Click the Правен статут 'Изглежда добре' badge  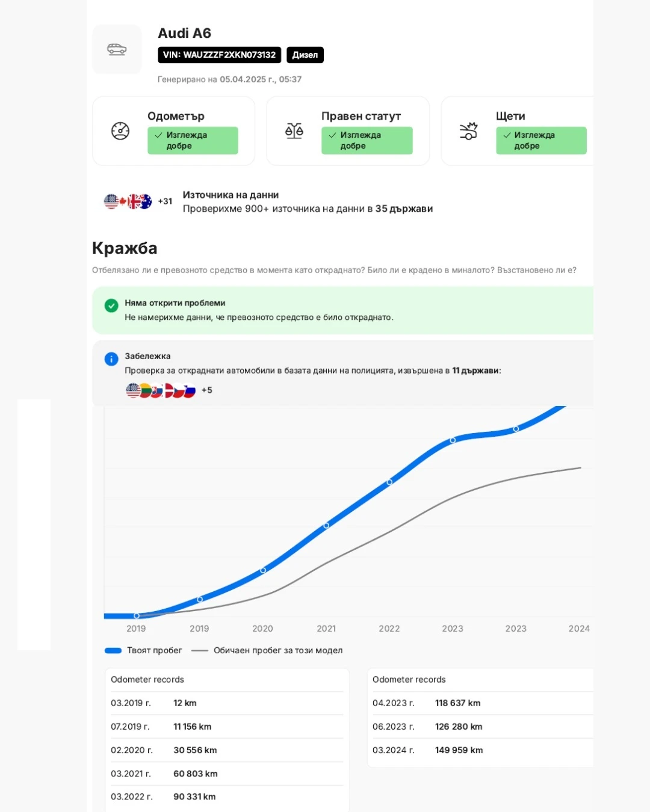tap(367, 141)
